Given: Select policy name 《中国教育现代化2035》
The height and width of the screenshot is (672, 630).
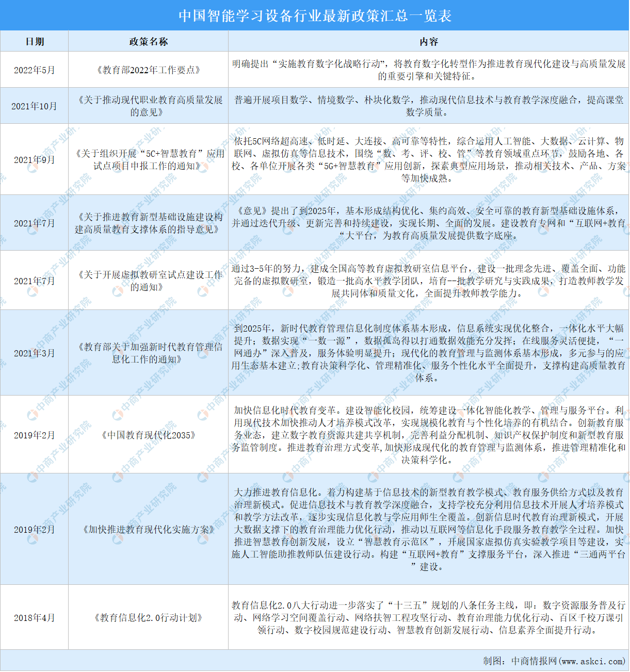Looking at the screenshot, I should (x=149, y=435).
